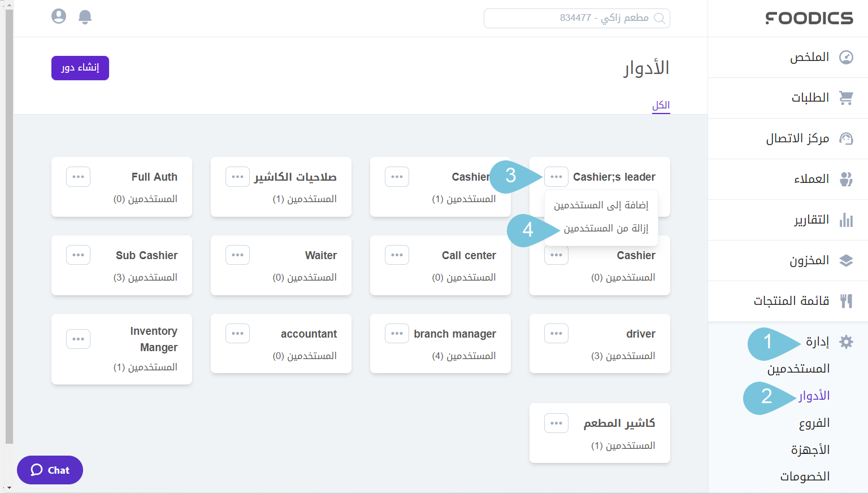Viewport: 868px width, 494px height.
Task: Click the العملاء customers icon
Action: [x=846, y=179]
